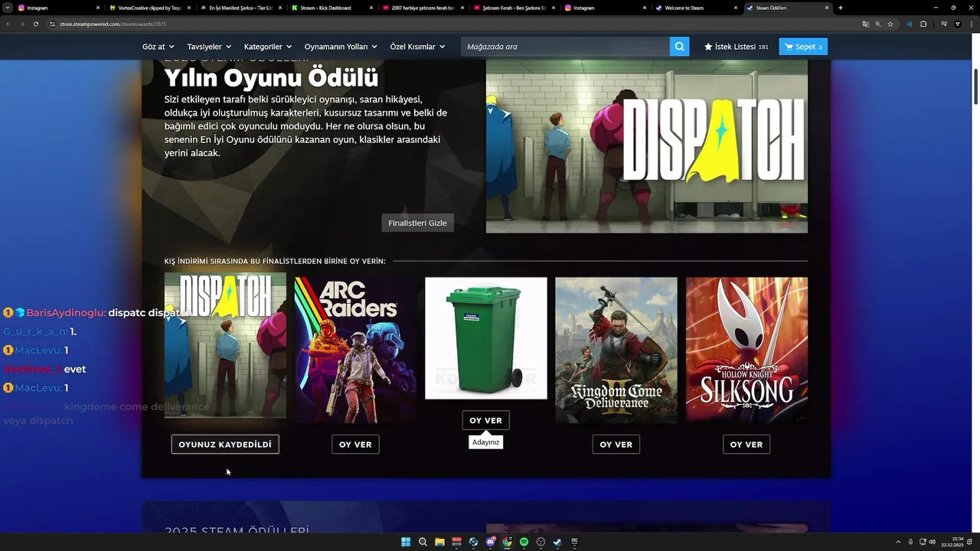Open Epic Games launcher from the taskbar
The height and width of the screenshot is (551, 980).
click(574, 542)
